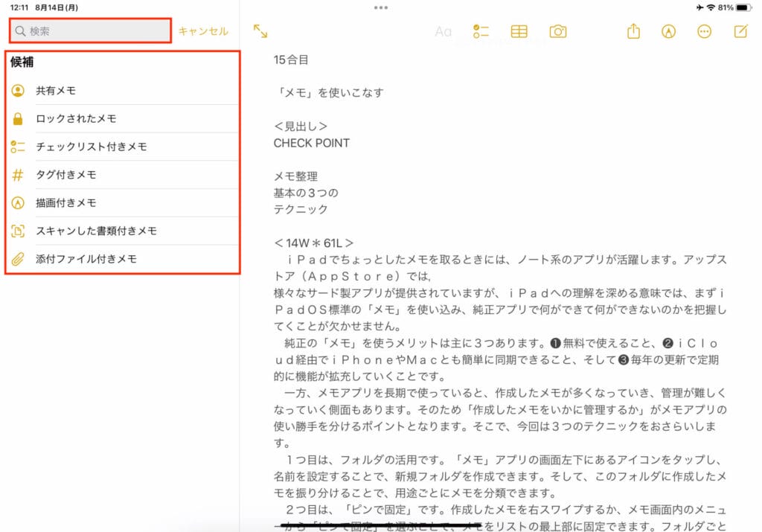Screen dimensions: 762x532
Task: Select ロックされたメモ suggestion
Action: (76, 119)
